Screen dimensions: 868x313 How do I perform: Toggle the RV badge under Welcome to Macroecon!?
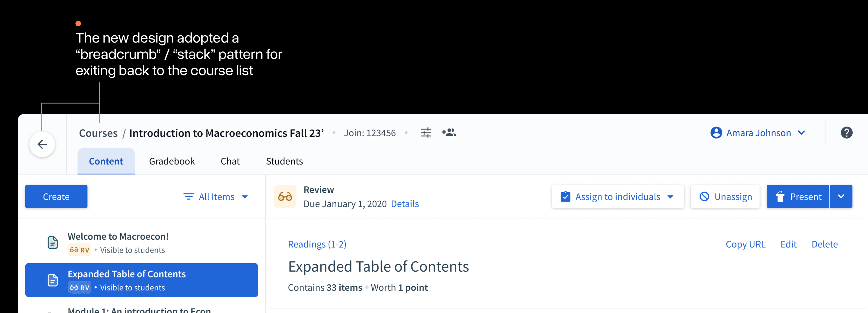point(79,250)
